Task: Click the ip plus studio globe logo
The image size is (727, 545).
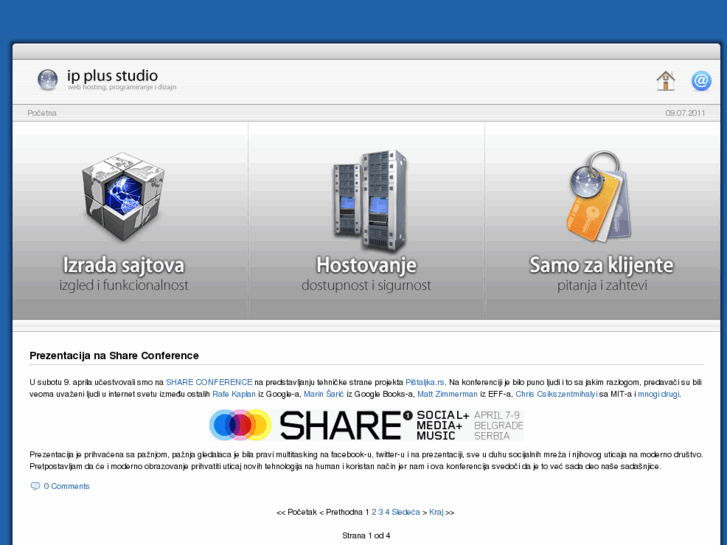Action: click(48, 80)
